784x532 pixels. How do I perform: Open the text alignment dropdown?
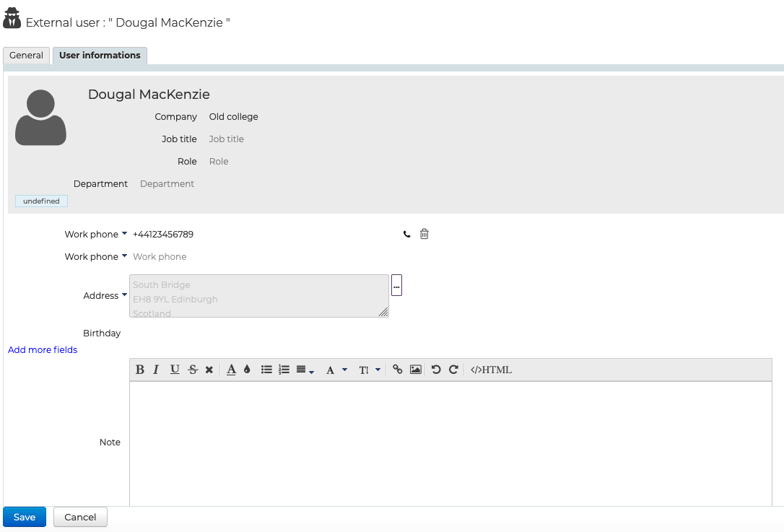(305, 370)
